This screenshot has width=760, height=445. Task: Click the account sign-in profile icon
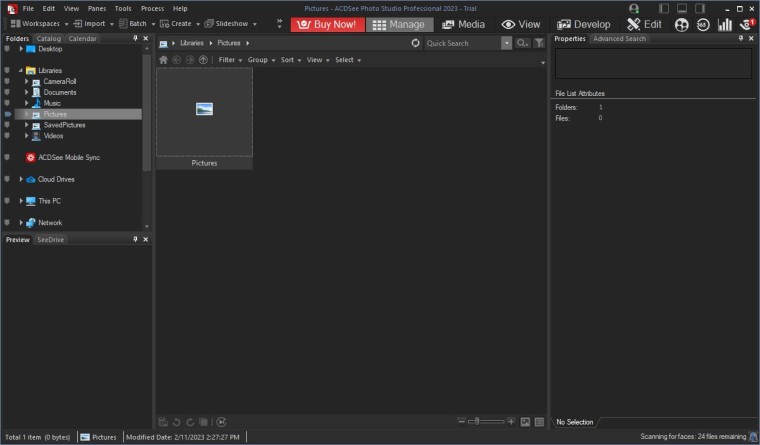(633, 8)
